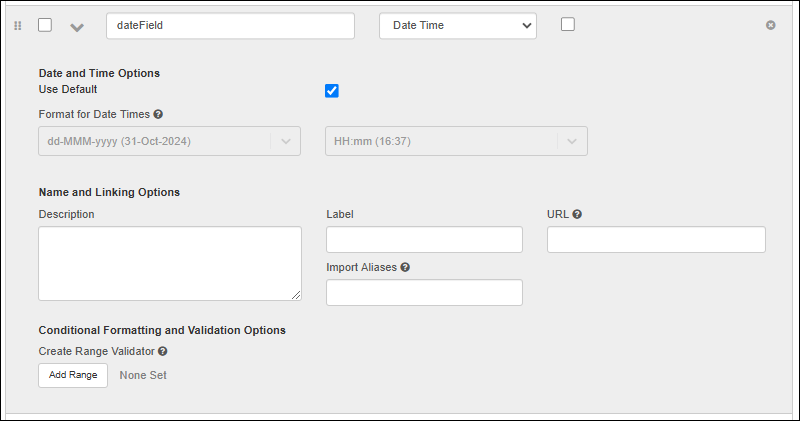This screenshot has height=421, width=800.
Task: Select the dateField row checkbox
Action: click(45, 25)
